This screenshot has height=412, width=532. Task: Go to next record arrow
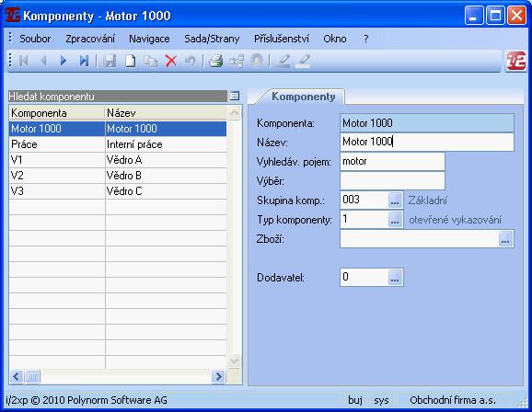(x=64, y=61)
